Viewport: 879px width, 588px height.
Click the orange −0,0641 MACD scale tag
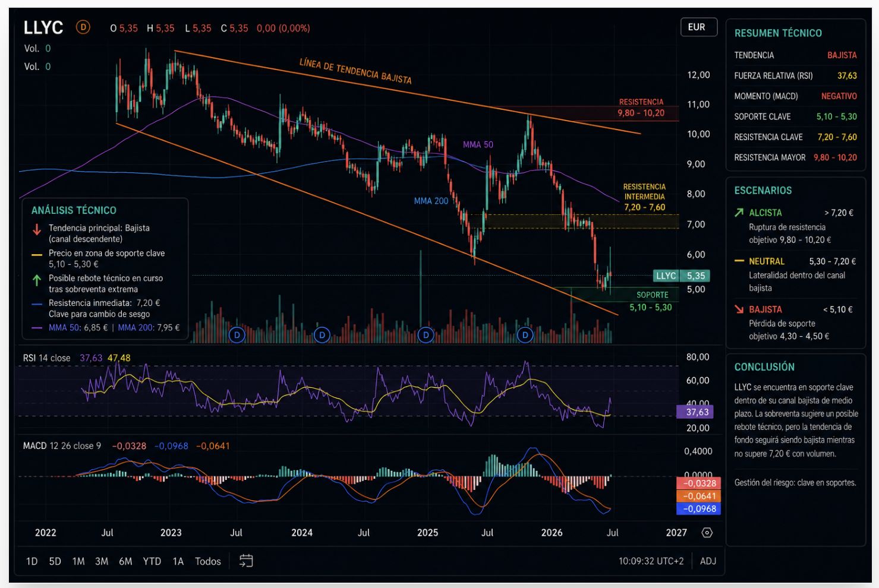tap(699, 496)
